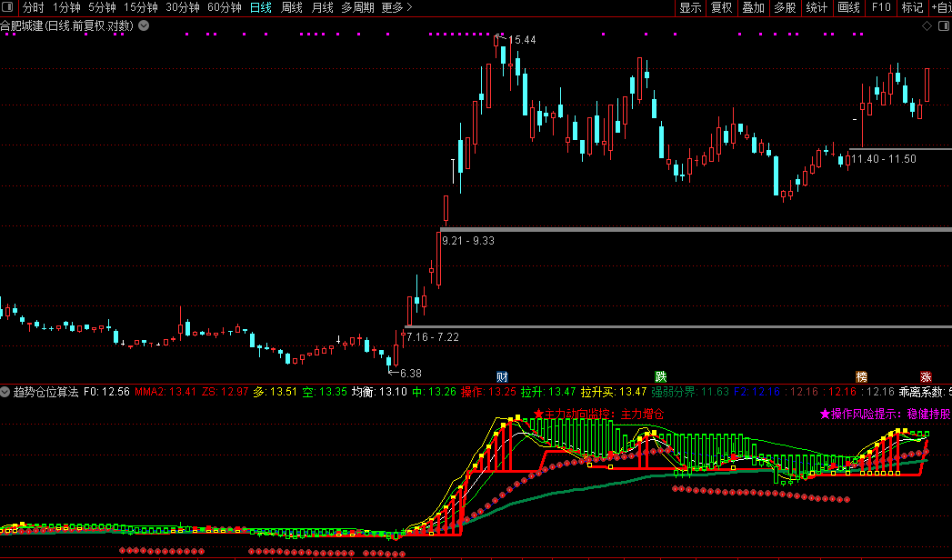This screenshot has height=560, width=952.
Task: Click the 均衡: 13.10 indicator value
Action: 379,392
